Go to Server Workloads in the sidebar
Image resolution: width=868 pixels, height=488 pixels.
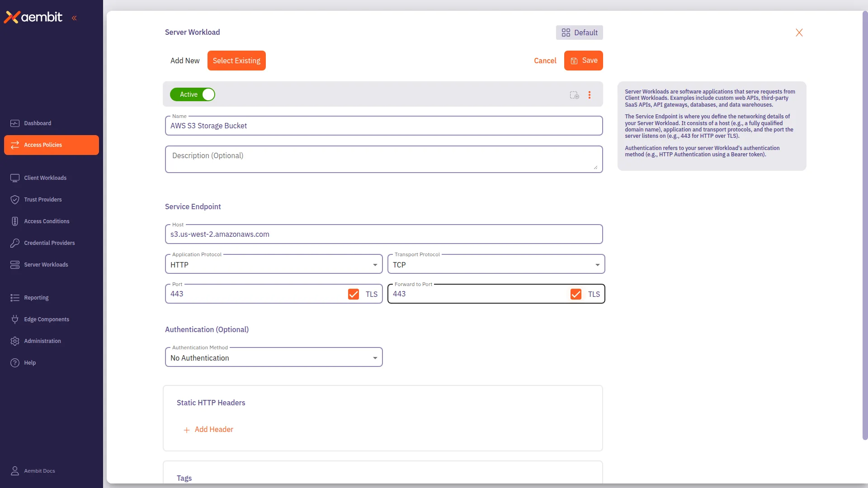pyautogui.click(x=46, y=265)
